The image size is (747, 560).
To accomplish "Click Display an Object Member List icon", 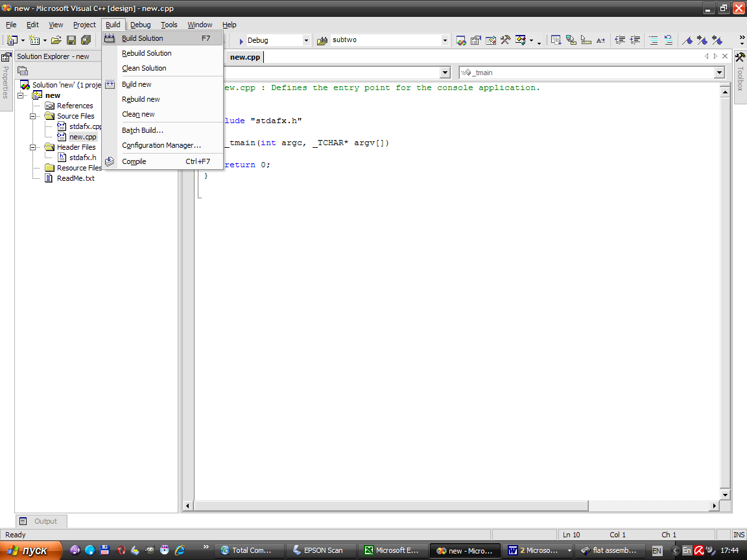I will click(556, 40).
